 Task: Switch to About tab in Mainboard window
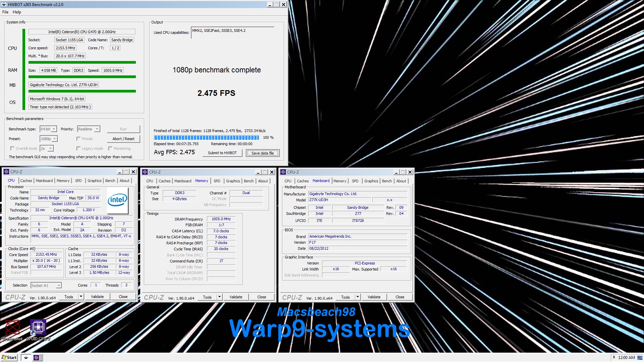click(x=401, y=181)
